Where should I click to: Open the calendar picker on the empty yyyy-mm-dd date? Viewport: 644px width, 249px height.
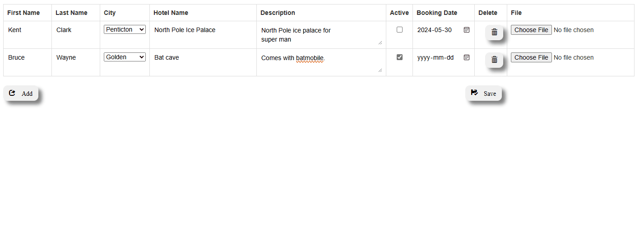click(x=467, y=57)
